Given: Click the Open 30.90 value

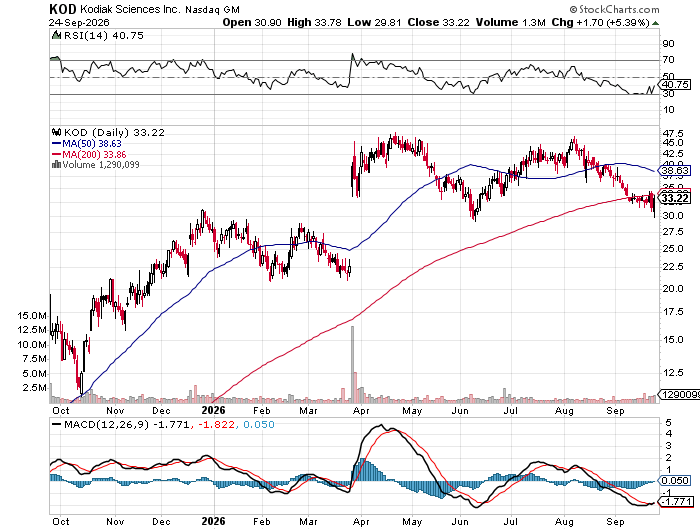Looking at the screenshot, I should [x=252, y=22].
